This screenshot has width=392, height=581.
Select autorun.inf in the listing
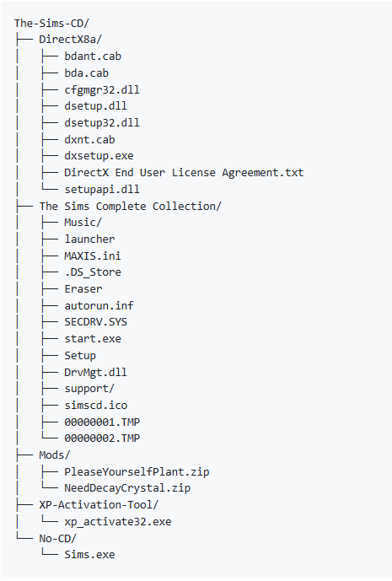(99, 306)
